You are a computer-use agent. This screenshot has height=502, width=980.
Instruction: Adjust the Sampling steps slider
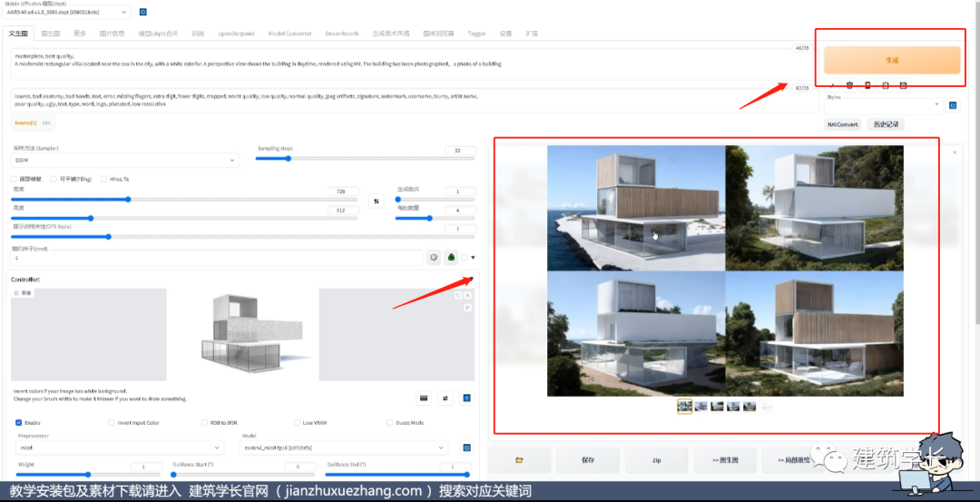click(x=365, y=158)
